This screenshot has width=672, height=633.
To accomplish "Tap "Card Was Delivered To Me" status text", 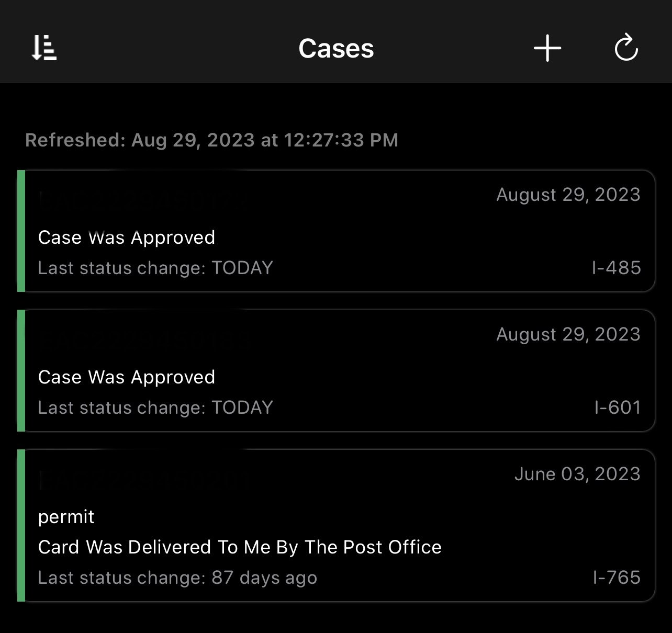I will tap(240, 547).
